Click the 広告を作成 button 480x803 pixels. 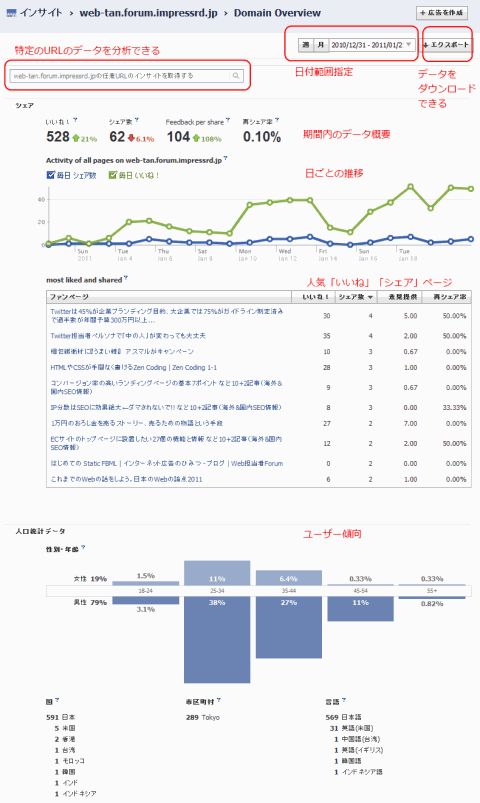442,12
